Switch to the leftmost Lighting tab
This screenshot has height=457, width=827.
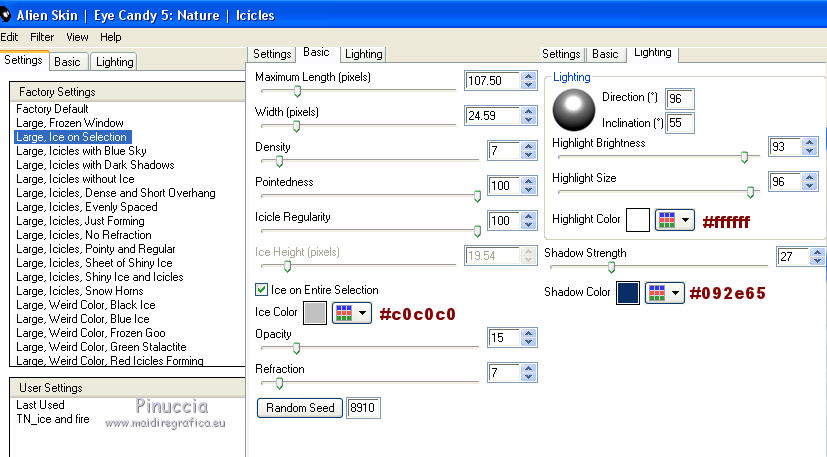pyautogui.click(x=114, y=62)
